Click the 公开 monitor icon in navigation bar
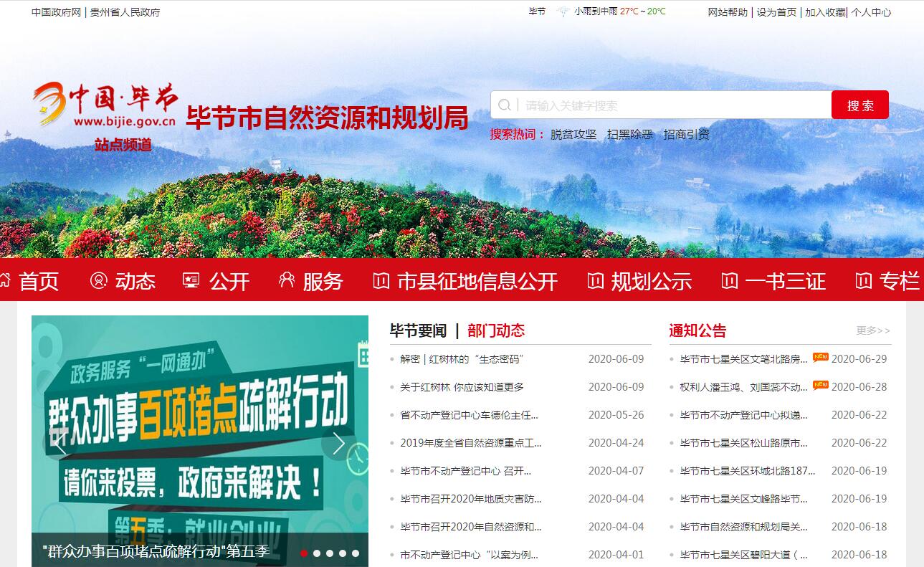The image size is (924, 567). click(191, 281)
